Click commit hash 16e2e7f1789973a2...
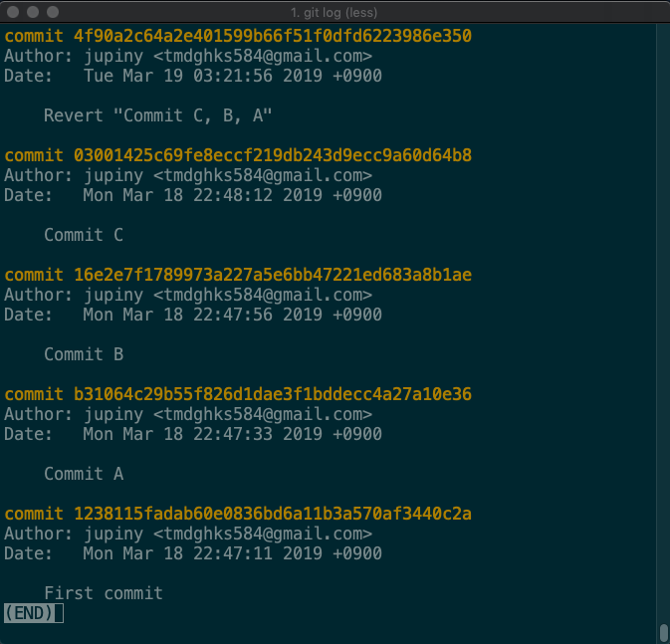 tap(273, 275)
